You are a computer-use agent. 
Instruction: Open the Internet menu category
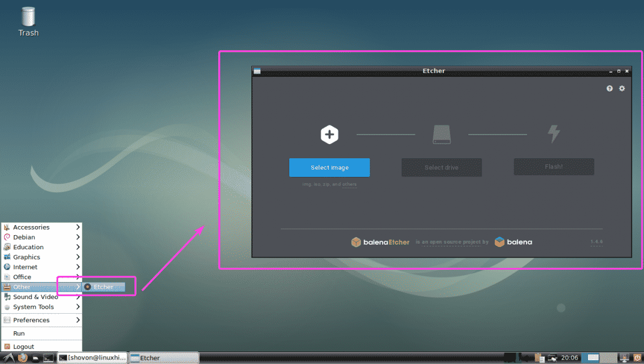click(x=41, y=267)
